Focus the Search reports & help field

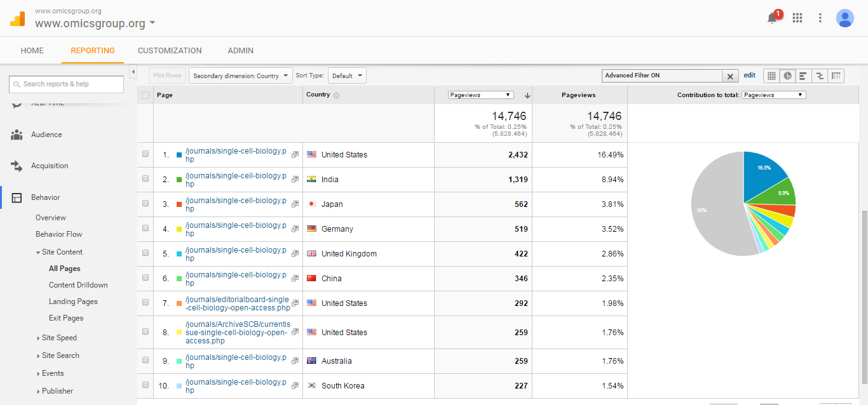(x=67, y=84)
